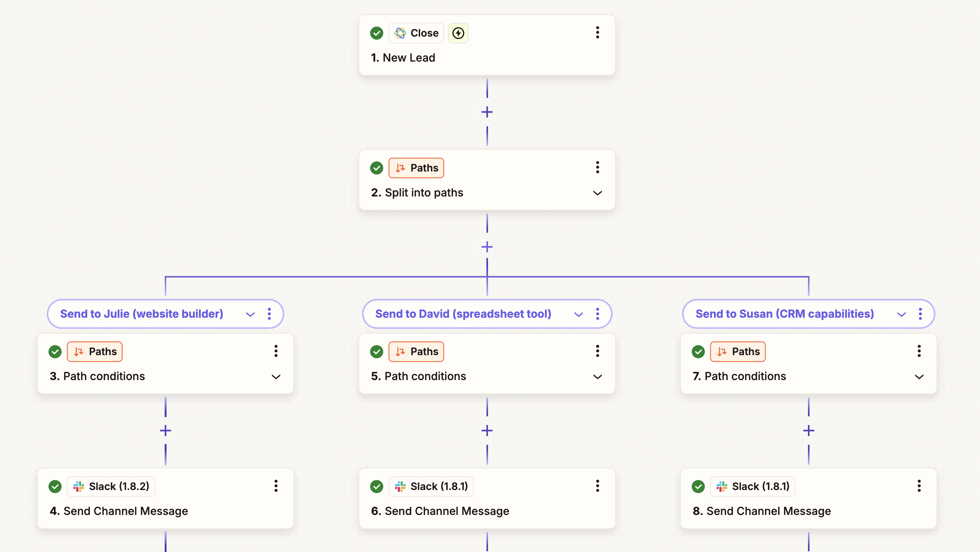980x552 pixels.
Task: Expand Send to David path dropdown chevron
Action: point(579,314)
